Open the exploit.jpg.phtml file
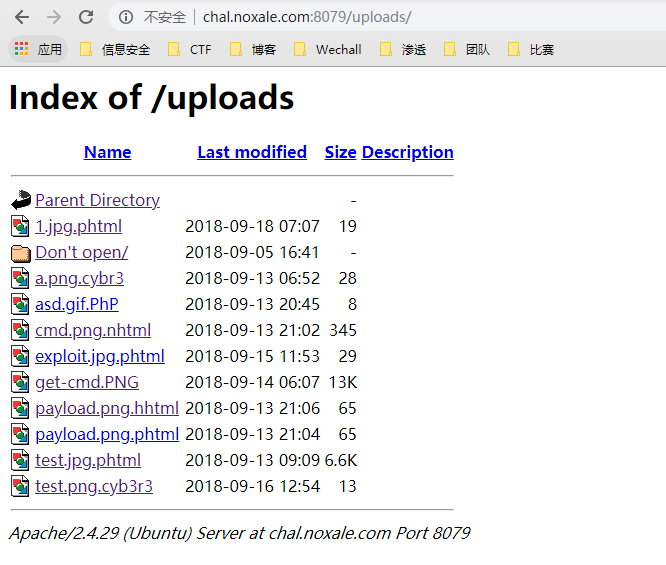666x565 pixels. [x=100, y=356]
